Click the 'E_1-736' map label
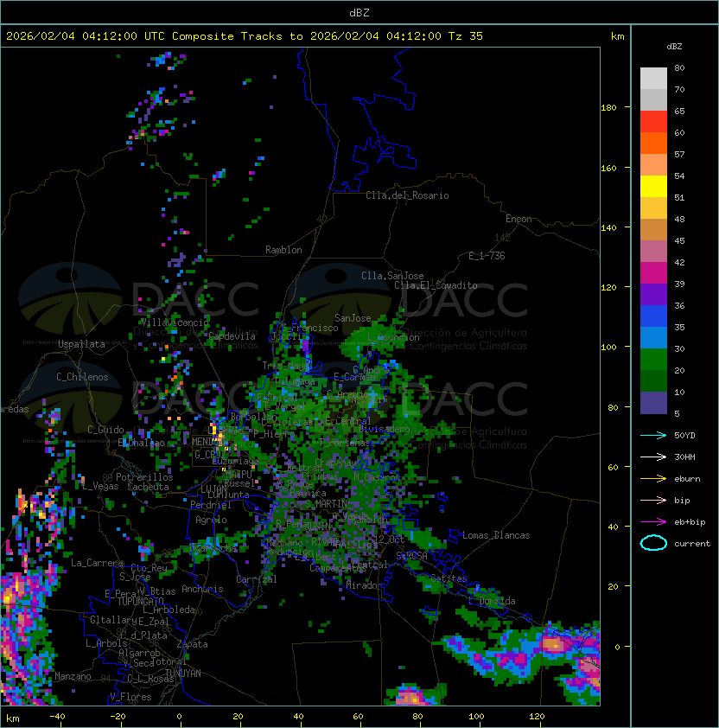 [x=487, y=256]
